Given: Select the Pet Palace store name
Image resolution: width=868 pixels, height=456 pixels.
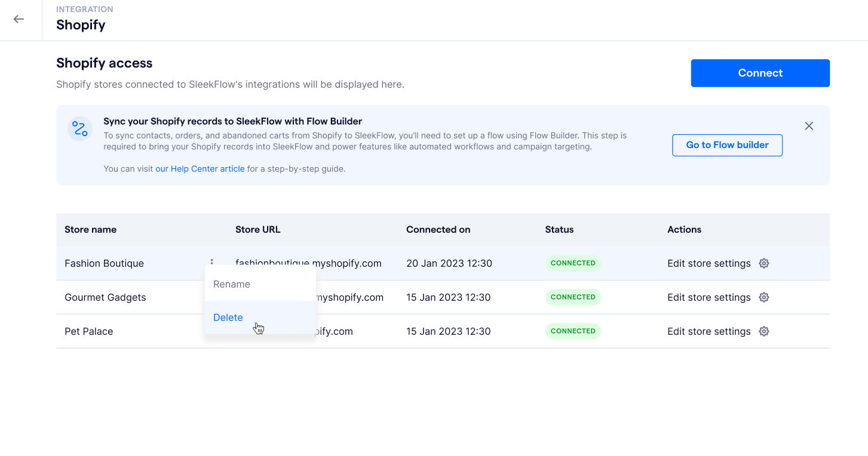Looking at the screenshot, I should (88, 331).
